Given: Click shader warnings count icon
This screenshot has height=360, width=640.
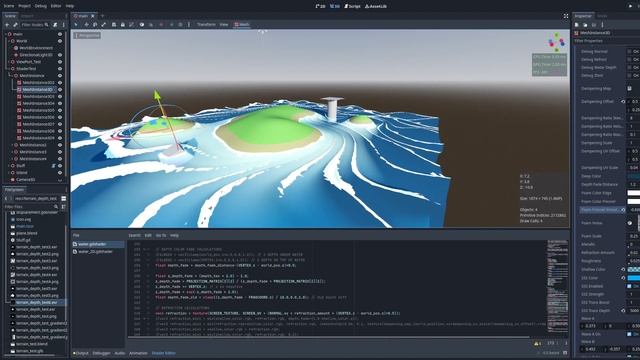Looking at the screenshot, I should point(538,343).
